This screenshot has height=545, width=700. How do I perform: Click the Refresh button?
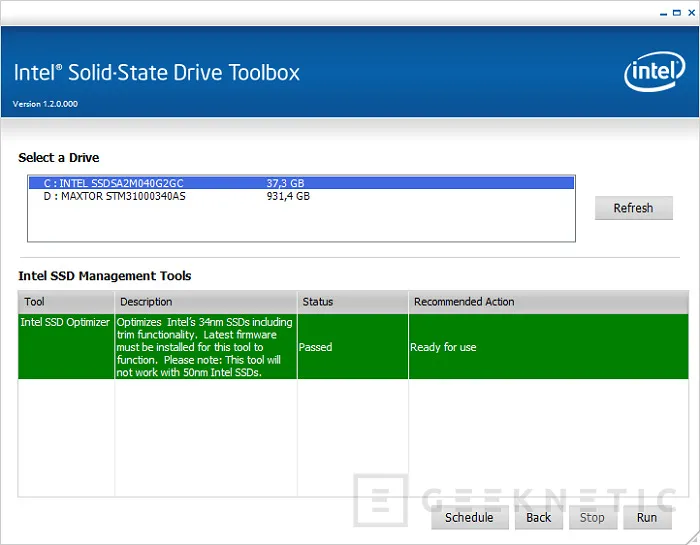633,208
